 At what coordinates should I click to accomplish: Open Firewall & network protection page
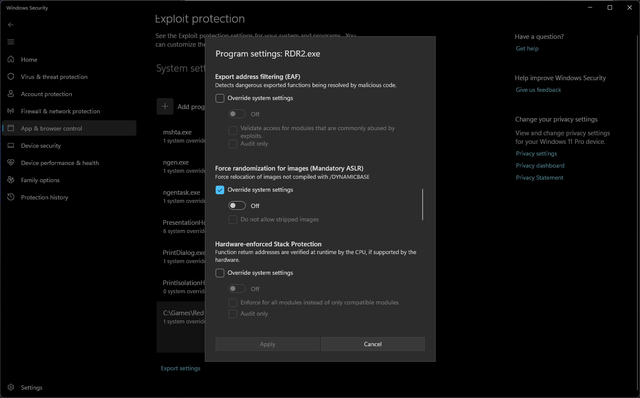point(60,111)
